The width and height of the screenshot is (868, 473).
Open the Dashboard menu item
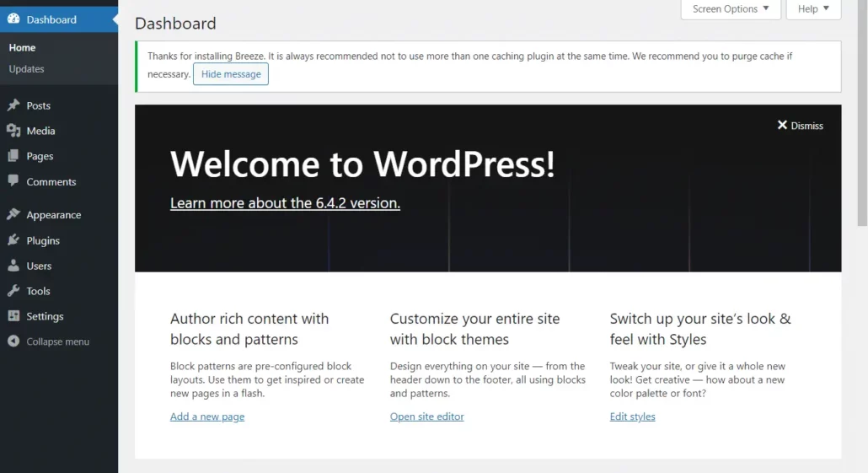click(x=59, y=19)
